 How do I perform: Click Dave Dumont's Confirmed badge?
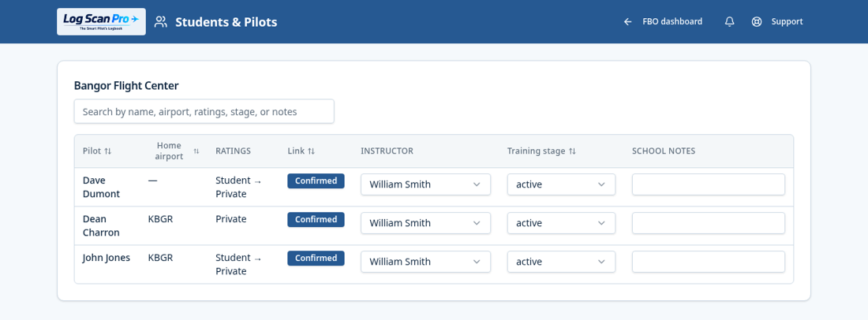tap(316, 180)
